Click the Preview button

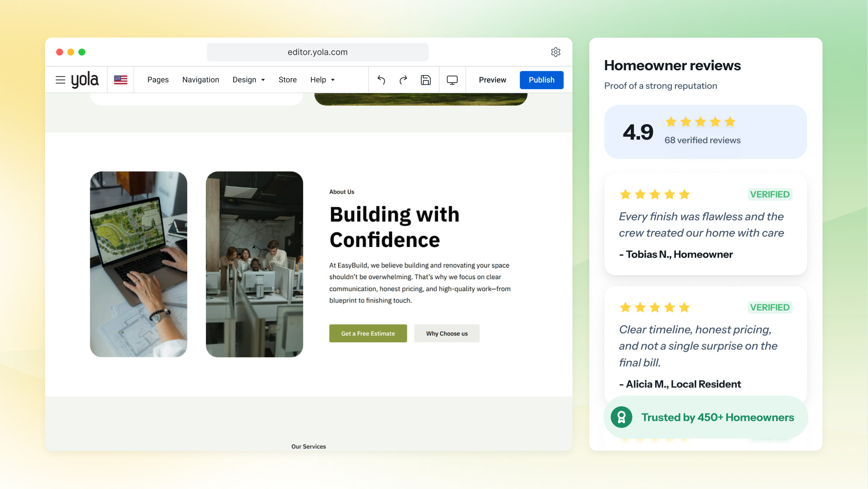click(493, 80)
